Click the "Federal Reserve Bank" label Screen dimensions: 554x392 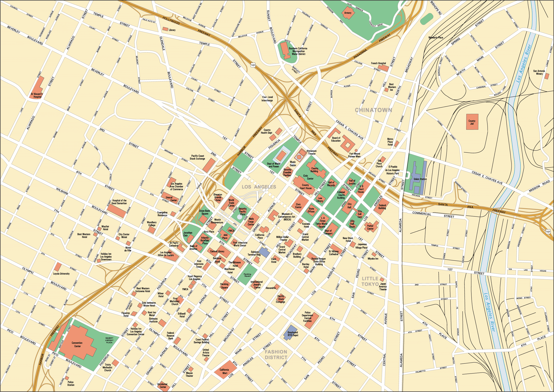point(170,336)
